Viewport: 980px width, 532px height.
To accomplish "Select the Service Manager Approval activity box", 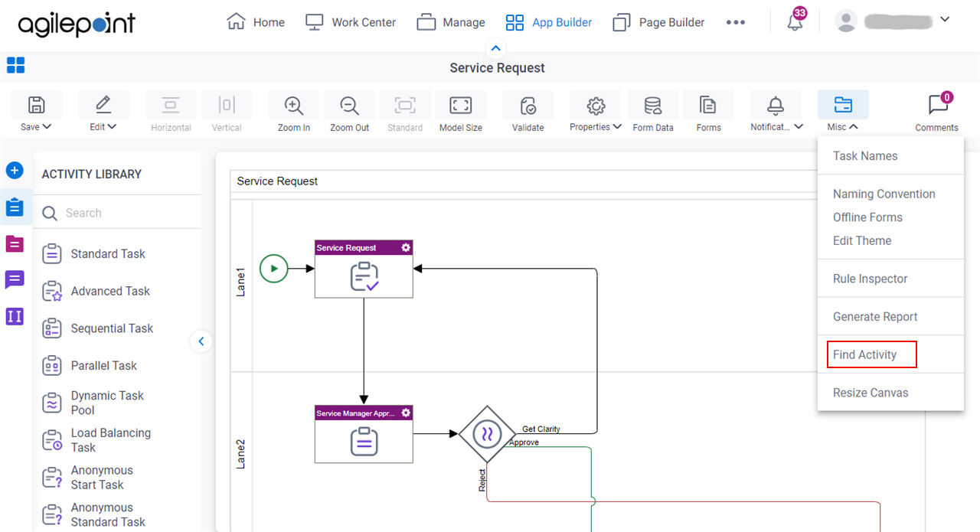I will click(x=364, y=434).
